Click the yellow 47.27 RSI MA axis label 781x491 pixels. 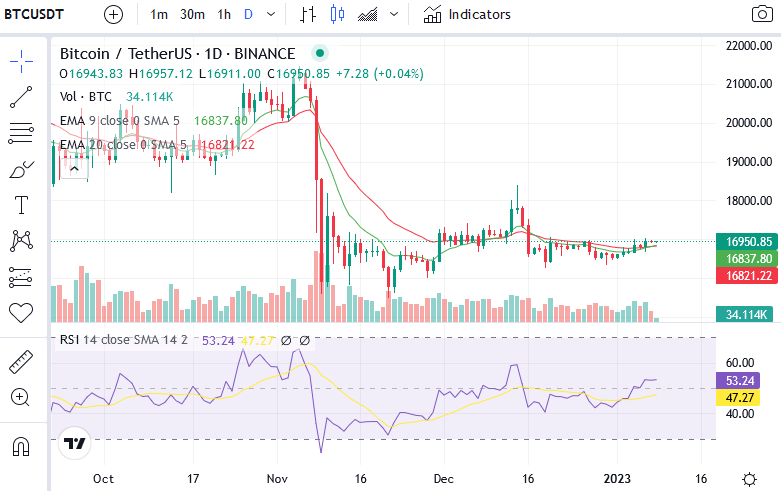tap(738, 397)
